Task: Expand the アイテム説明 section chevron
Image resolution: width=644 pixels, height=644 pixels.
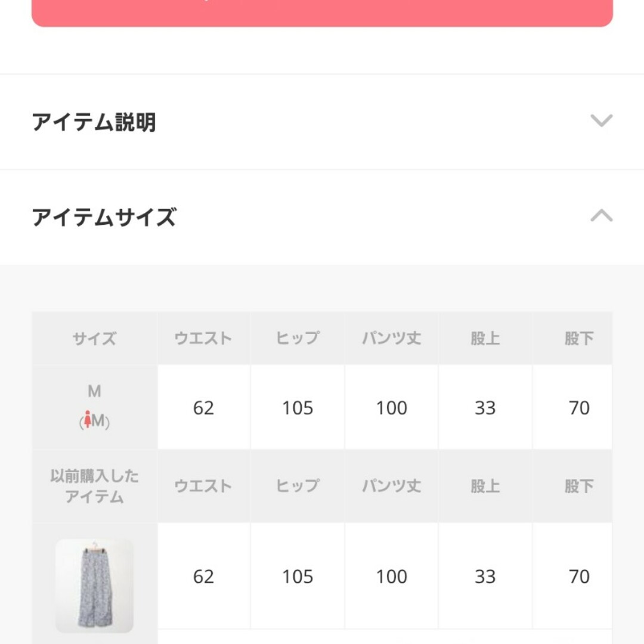Action: click(601, 120)
